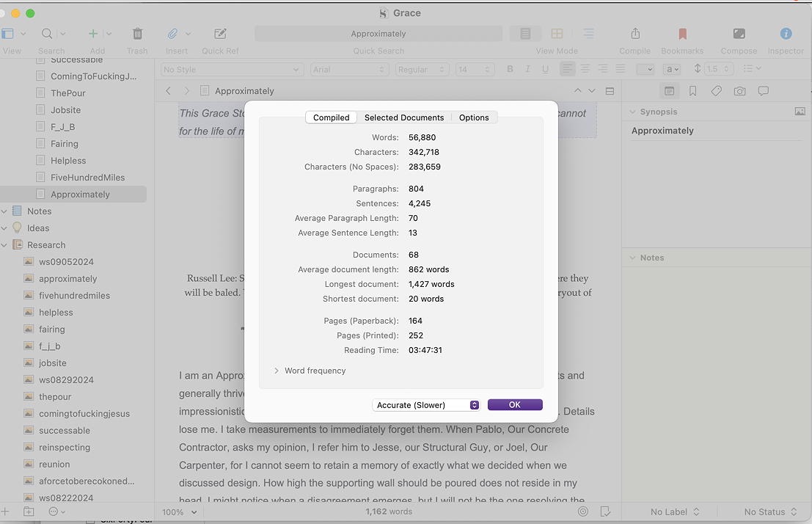Open Jobsite document in binder
This screenshot has height=524, width=812.
[66, 110]
